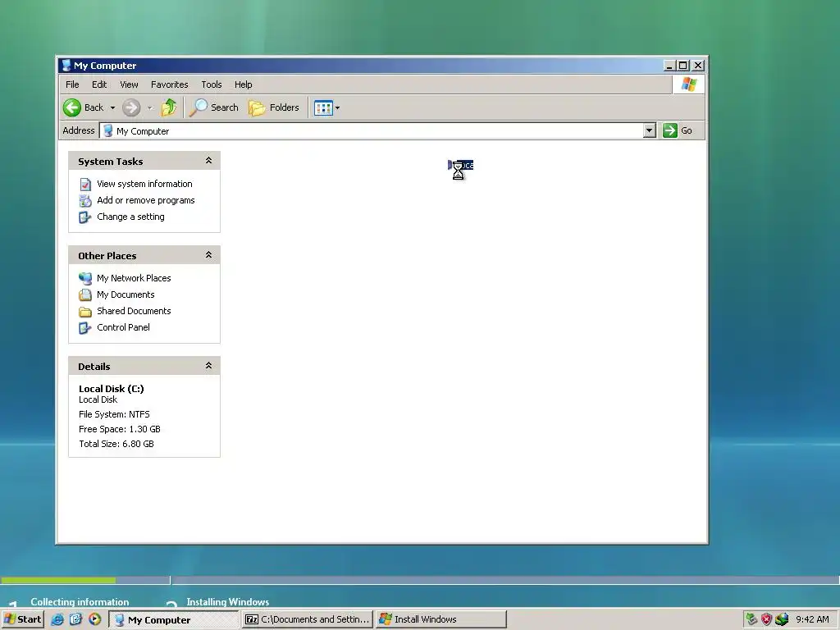Screen dimensions: 840x630
Task: Click the Views icon in toolbar
Action: (x=323, y=107)
